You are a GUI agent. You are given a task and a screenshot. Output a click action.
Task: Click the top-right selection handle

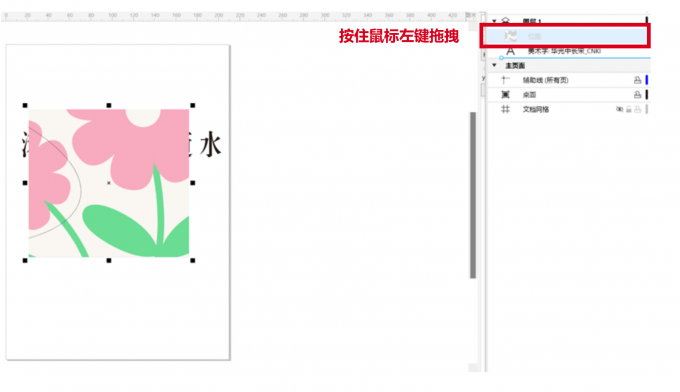tap(193, 105)
